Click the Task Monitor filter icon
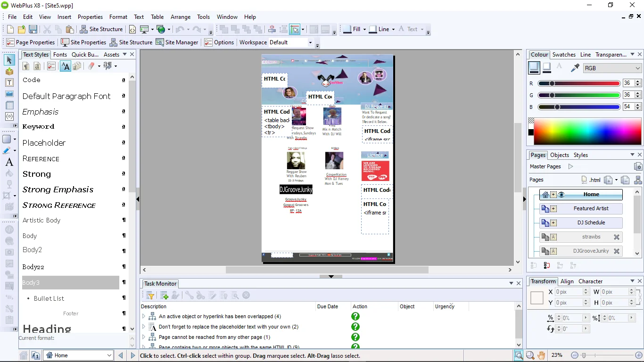This screenshot has height=362, width=644. (150, 296)
